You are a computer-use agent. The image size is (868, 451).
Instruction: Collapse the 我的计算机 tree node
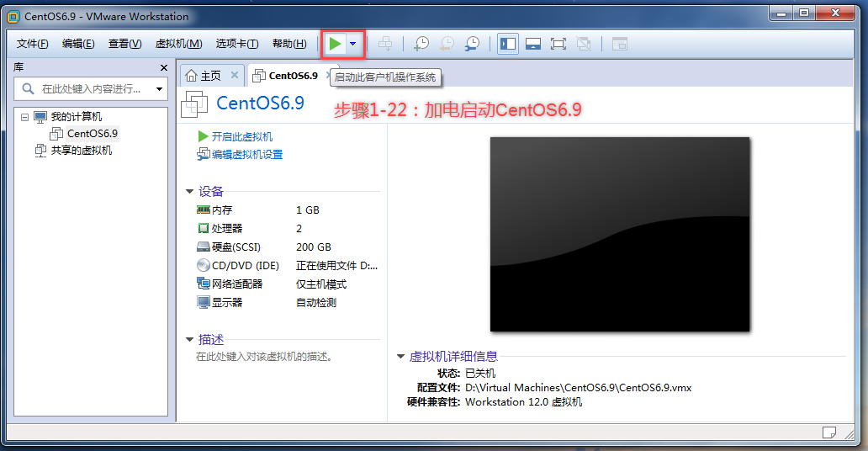pyautogui.click(x=24, y=117)
